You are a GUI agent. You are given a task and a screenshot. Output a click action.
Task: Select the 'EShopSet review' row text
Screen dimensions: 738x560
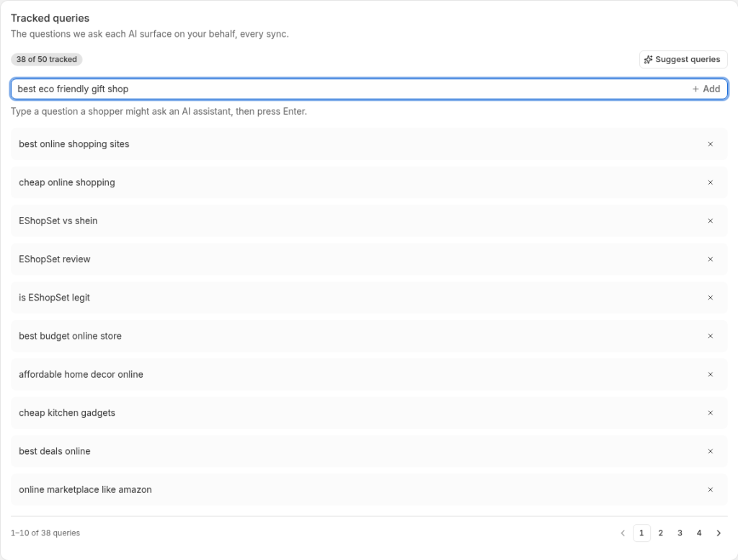tap(55, 259)
